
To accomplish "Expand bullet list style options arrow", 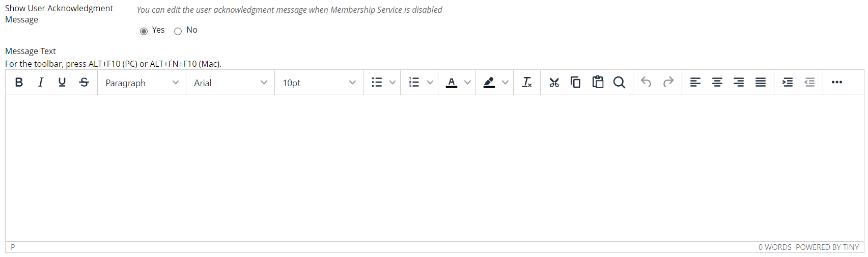I will pos(393,83).
